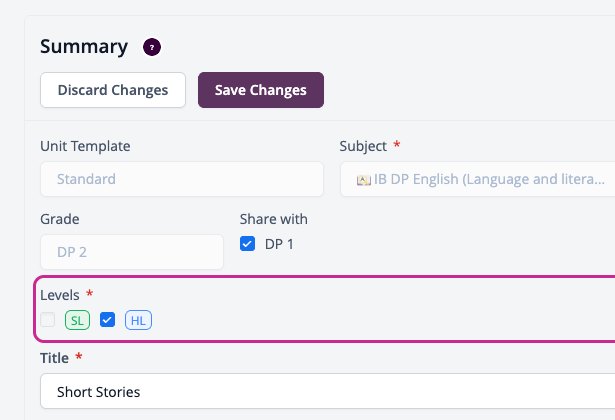Uncheck the HL level checkbox
The height and width of the screenshot is (420, 615).
(107, 320)
